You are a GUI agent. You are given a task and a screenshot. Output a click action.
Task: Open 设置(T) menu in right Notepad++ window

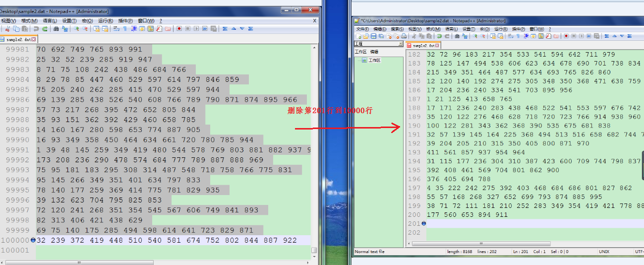click(x=469, y=29)
